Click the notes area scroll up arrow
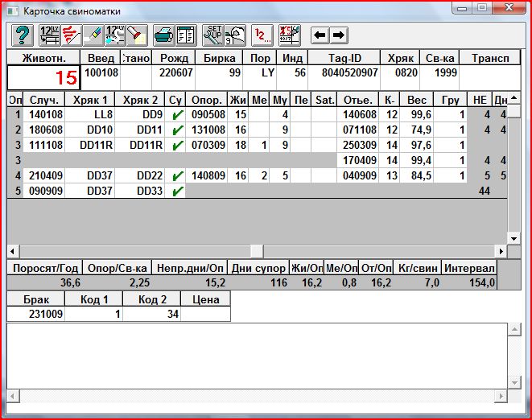 coord(513,329)
